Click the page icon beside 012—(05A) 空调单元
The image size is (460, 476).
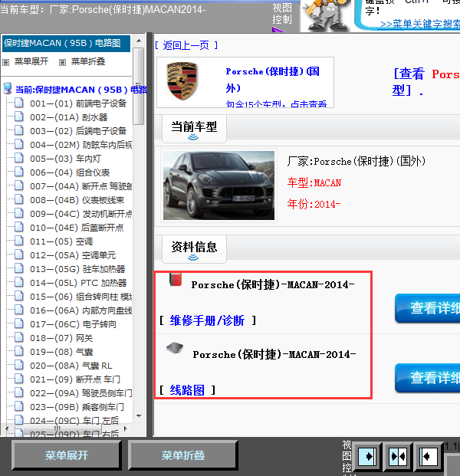(19, 254)
